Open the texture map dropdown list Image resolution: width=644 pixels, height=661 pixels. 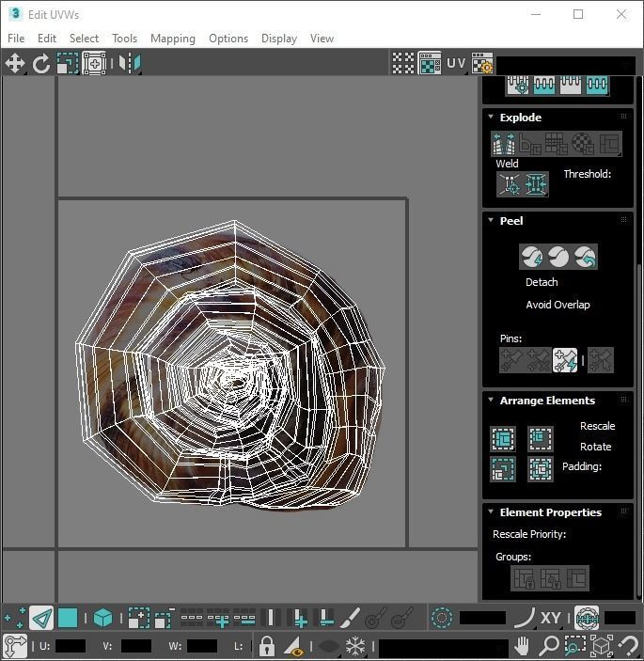click(x=566, y=65)
